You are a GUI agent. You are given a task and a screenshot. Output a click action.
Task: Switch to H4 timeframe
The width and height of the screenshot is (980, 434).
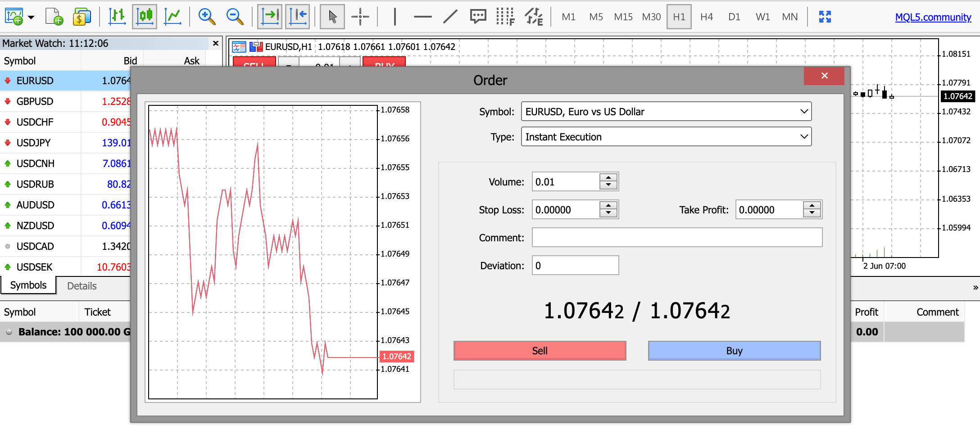tap(707, 17)
